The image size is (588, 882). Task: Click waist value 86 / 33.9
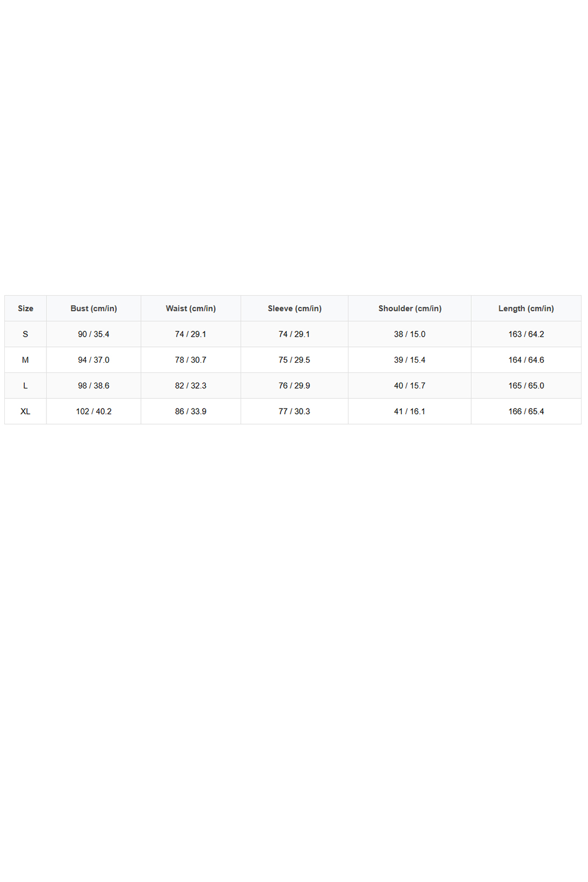(191, 411)
